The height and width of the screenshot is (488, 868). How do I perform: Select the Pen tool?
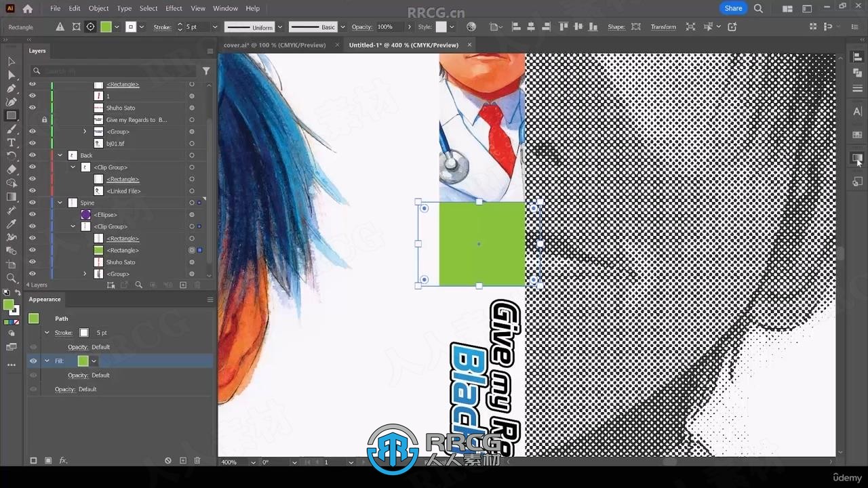coord(12,89)
